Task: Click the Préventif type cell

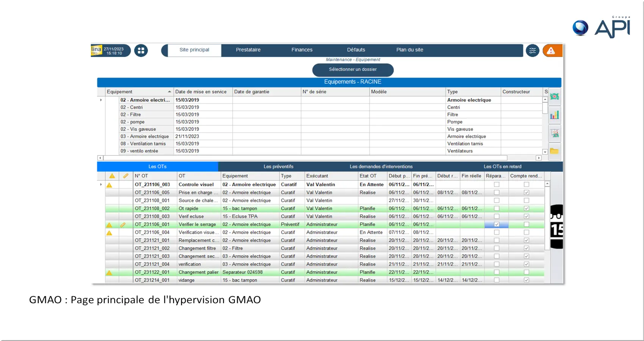Action: (x=292, y=224)
